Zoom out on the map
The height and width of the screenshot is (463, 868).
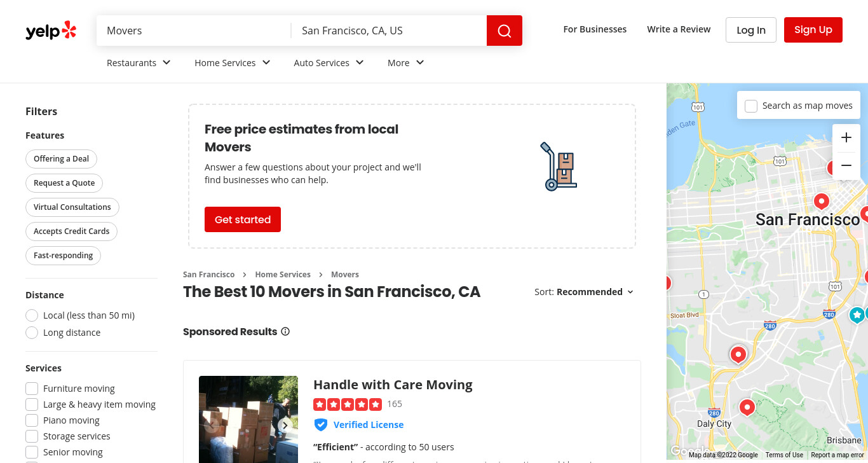[846, 165]
